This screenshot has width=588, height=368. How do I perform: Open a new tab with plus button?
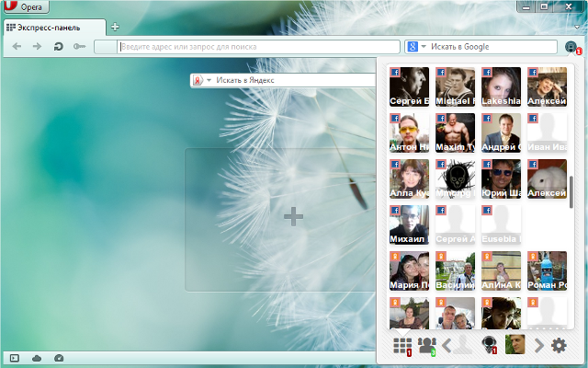(x=115, y=27)
